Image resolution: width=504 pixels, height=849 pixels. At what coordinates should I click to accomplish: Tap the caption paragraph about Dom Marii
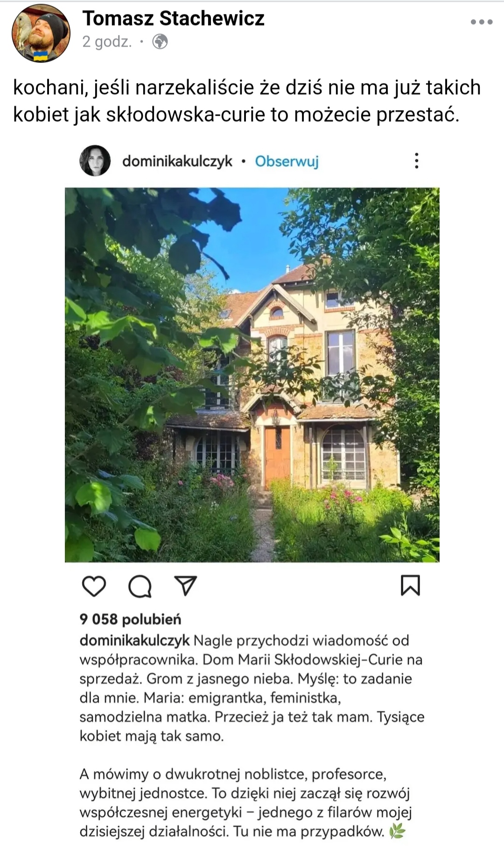pyautogui.click(x=252, y=688)
